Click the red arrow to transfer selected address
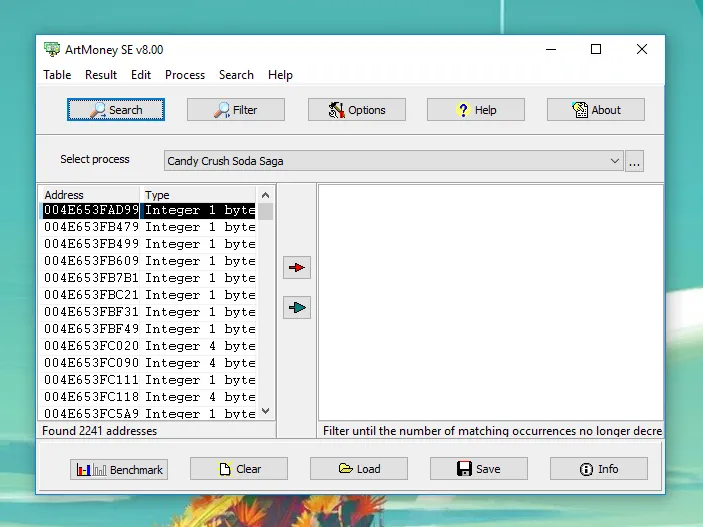 click(297, 268)
